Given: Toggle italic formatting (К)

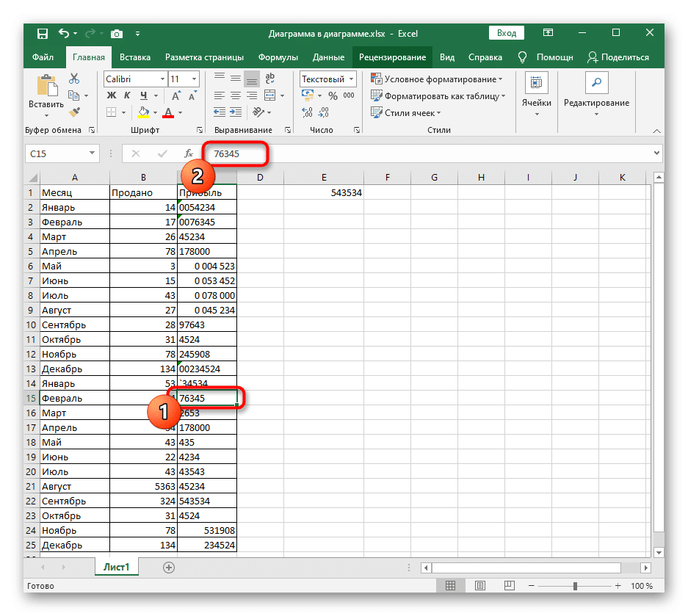Looking at the screenshot, I should pyautogui.click(x=128, y=95).
